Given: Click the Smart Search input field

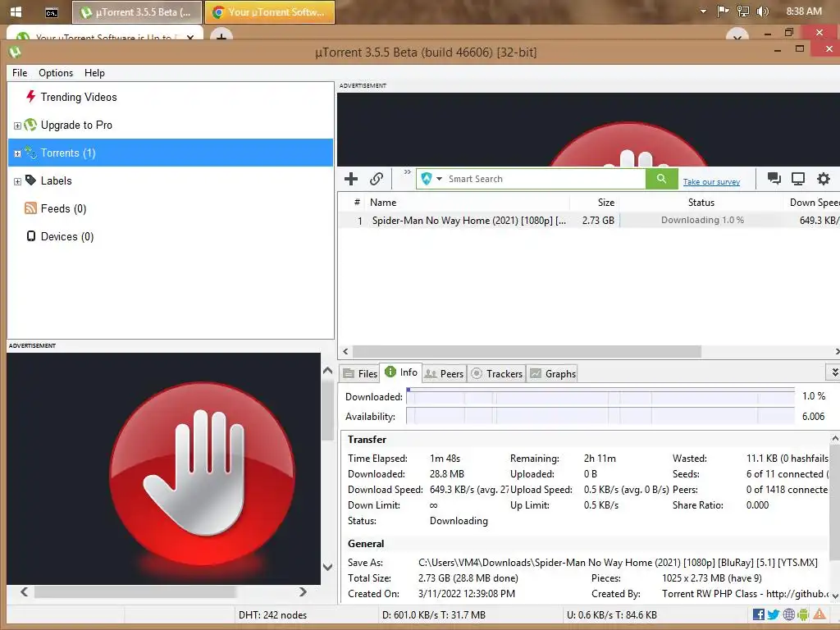Looking at the screenshot, I should 546,179.
